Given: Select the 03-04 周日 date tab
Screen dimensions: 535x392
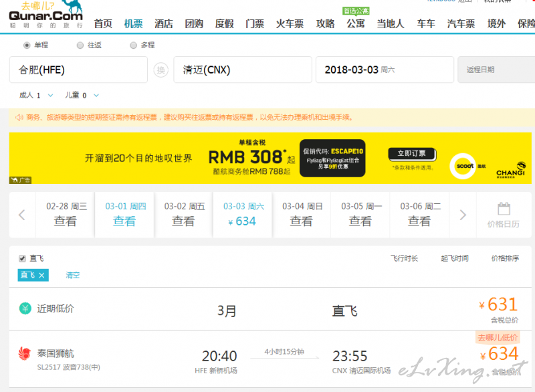Looking at the screenshot, I should [302, 215].
